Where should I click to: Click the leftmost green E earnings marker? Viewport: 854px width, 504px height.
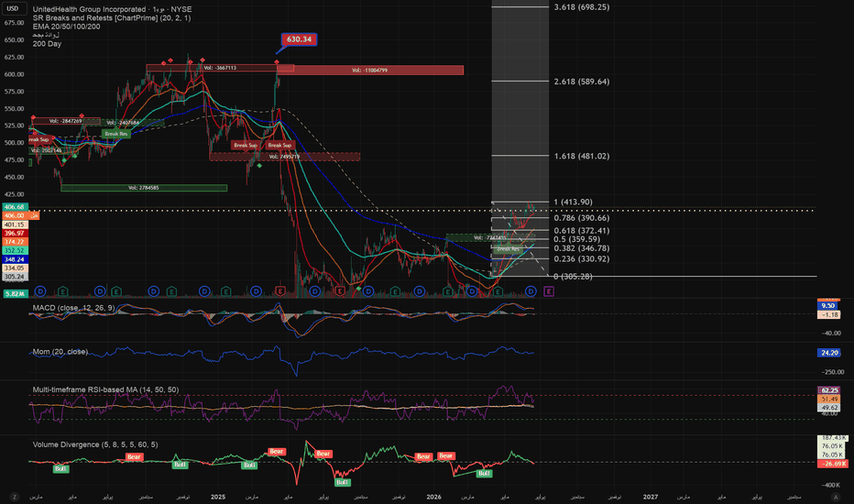point(62,291)
